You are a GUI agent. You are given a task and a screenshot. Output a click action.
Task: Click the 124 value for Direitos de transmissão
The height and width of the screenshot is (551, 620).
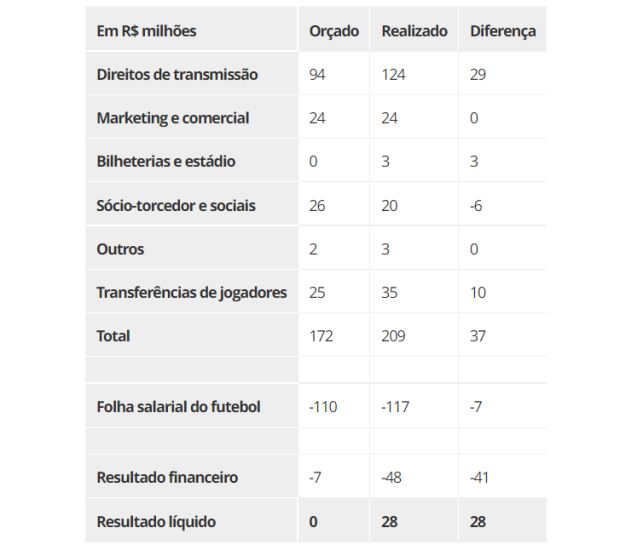pos(395,75)
